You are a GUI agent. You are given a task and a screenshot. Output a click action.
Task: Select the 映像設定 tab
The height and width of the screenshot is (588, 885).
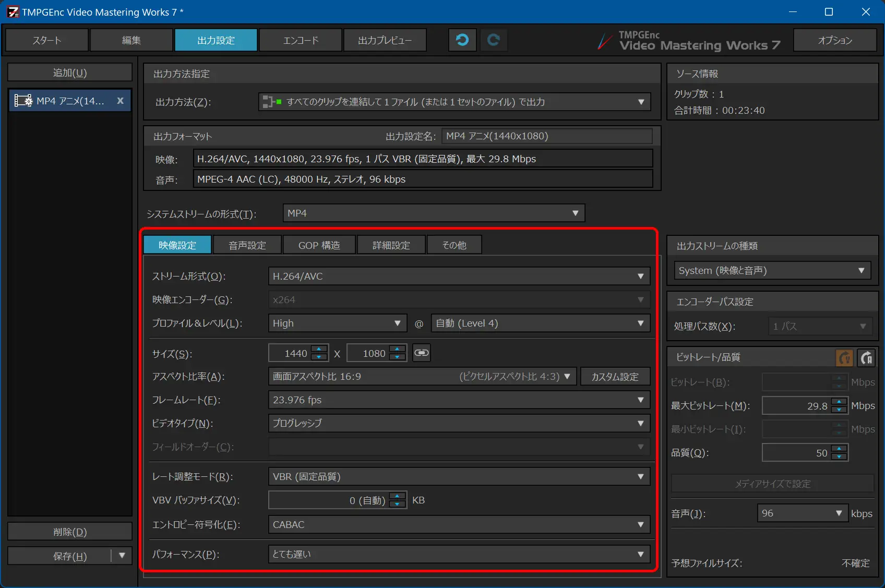point(177,245)
